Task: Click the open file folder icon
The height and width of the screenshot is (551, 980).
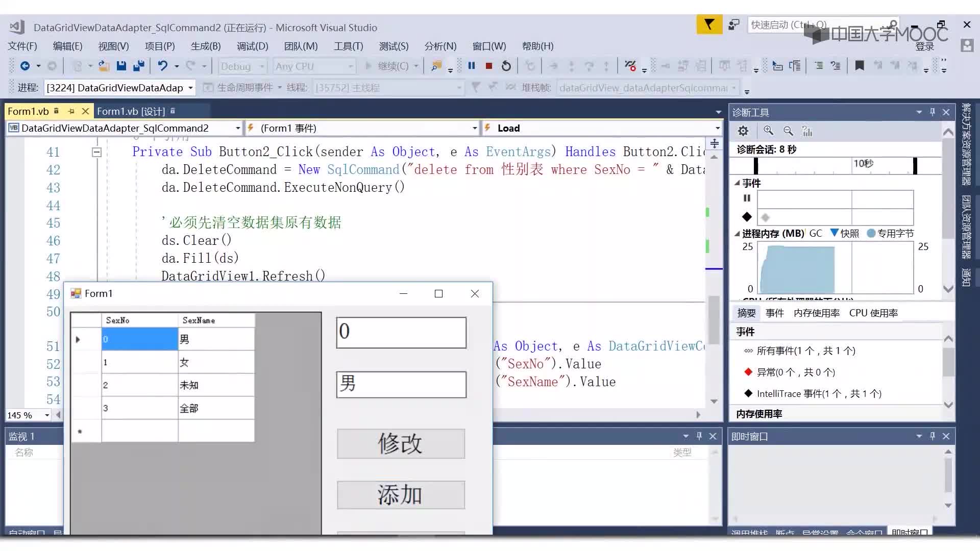Action: [x=104, y=66]
